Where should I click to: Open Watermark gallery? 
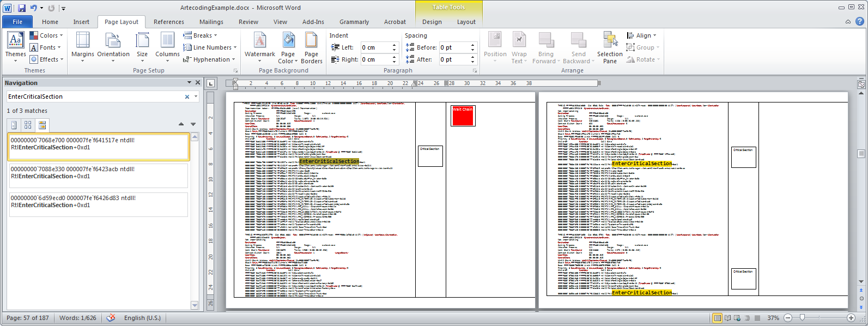coord(260,46)
